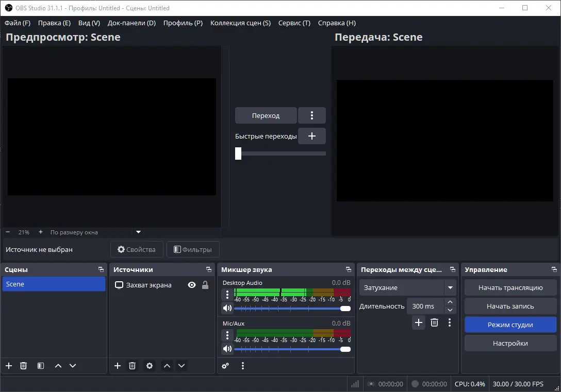
Task: Open scene filters icon in Scenes panel
Action: [41, 366]
